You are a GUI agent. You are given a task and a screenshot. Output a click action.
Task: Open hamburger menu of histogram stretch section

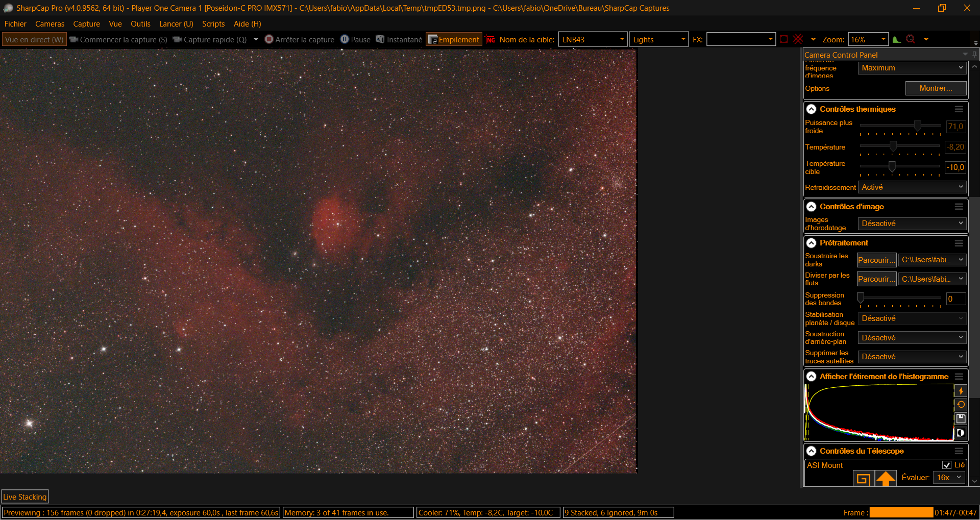[959, 377]
